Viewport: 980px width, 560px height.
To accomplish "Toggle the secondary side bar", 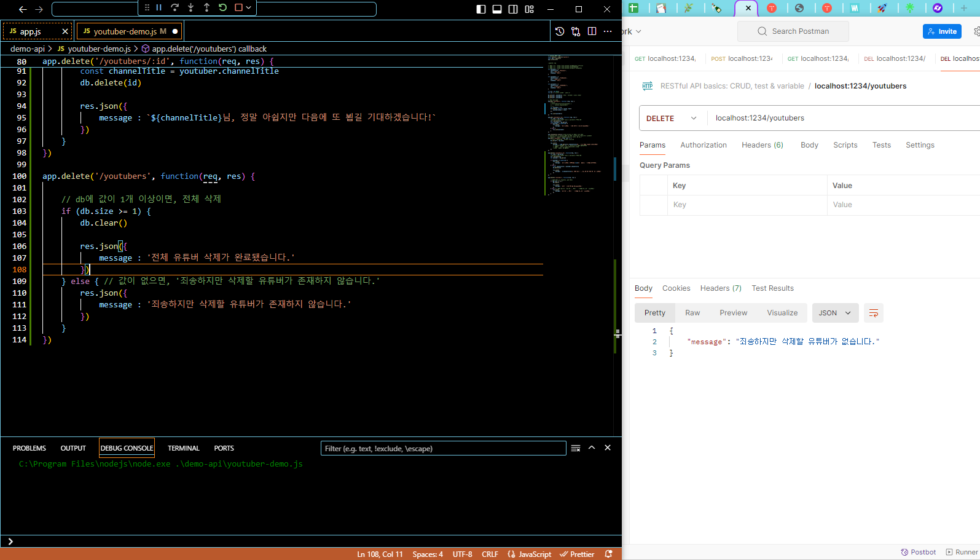I will click(513, 9).
